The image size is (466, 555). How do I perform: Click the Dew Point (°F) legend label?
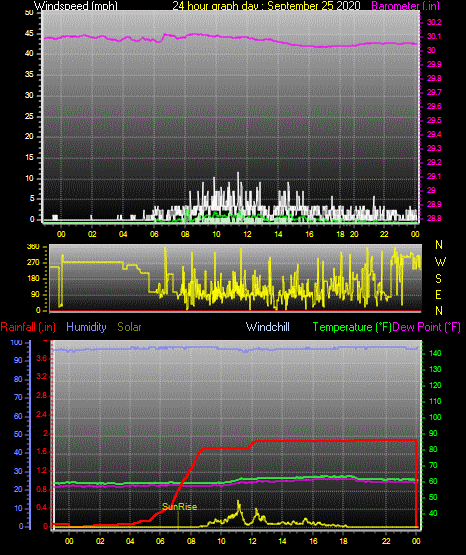427,327
